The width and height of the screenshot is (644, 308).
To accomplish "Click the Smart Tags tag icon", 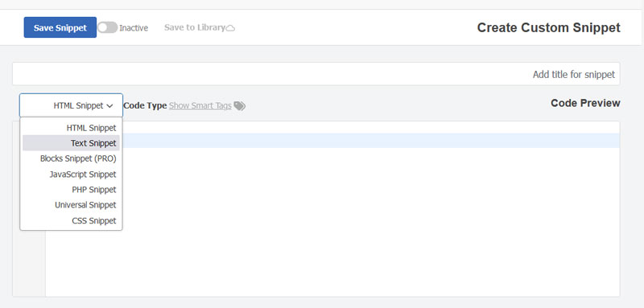I will pyautogui.click(x=239, y=106).
